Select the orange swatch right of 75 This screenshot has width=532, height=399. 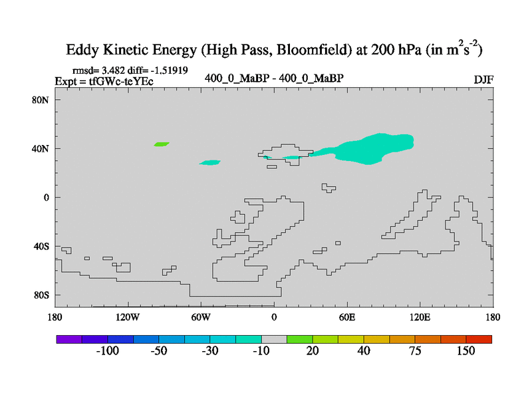(x=428, y=339)
